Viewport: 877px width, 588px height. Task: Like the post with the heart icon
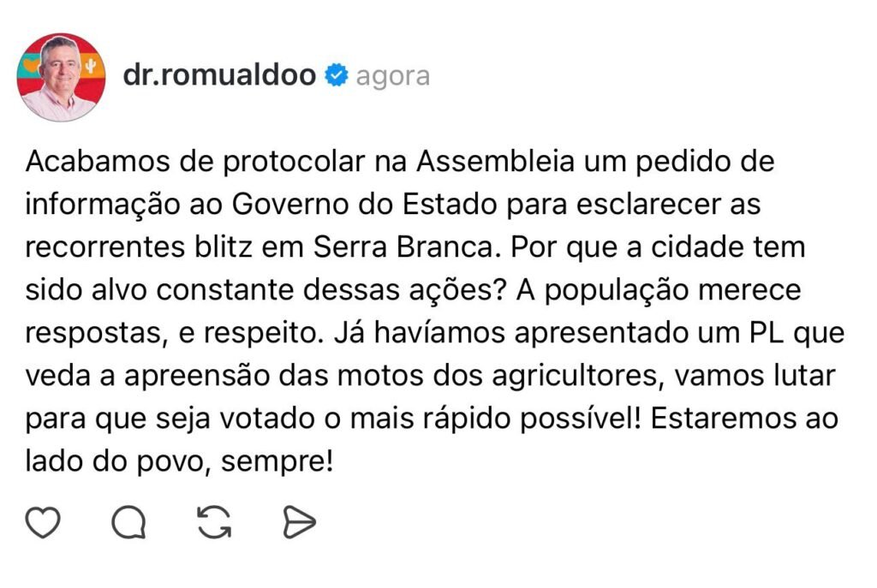[43, 523]
